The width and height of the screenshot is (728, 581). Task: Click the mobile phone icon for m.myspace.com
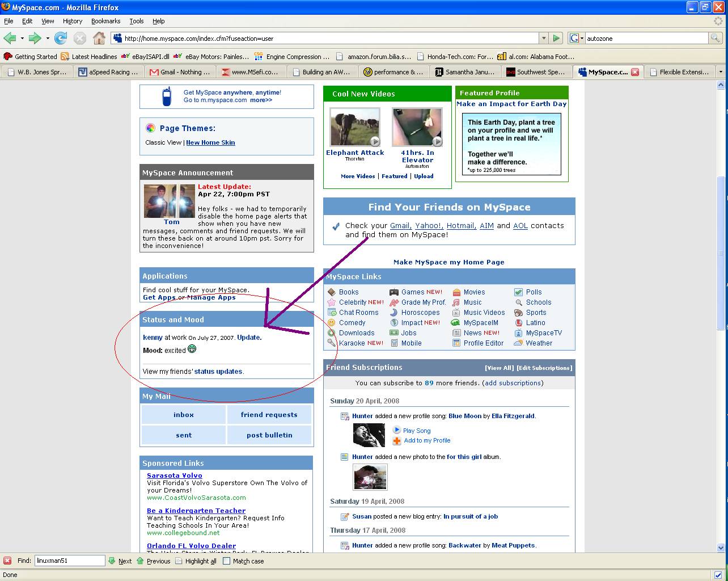(167, 96)
